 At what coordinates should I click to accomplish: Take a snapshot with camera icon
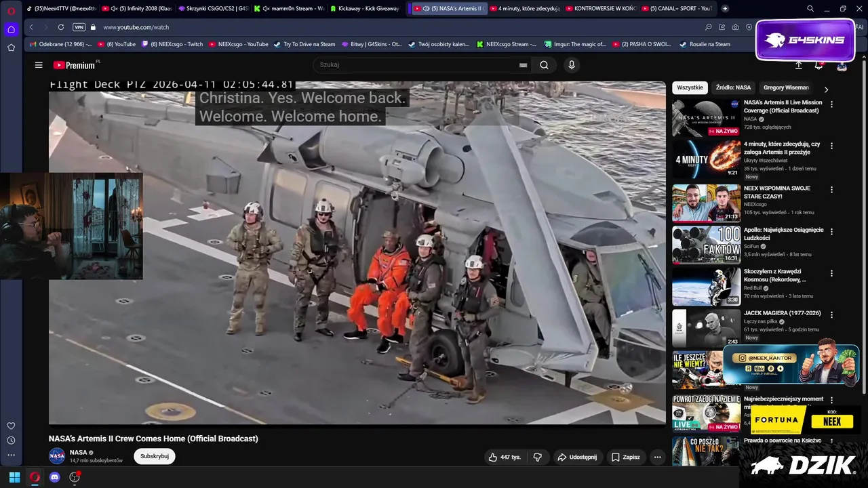click(x=735, y=27)
